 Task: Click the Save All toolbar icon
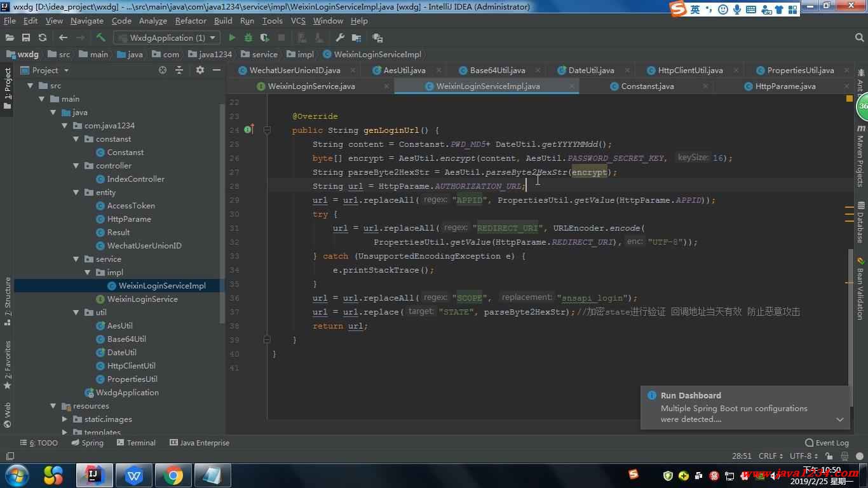coord(26,38)
